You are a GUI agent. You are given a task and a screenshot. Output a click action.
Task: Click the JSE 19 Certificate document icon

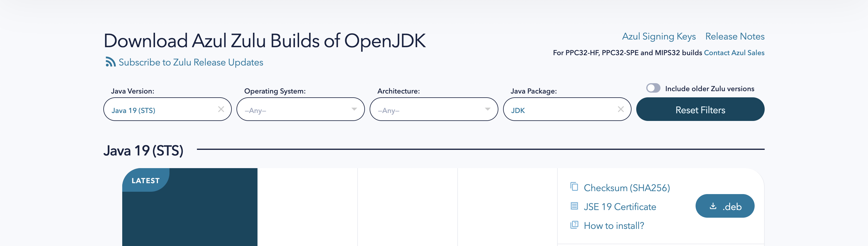(x=574, y=206)
